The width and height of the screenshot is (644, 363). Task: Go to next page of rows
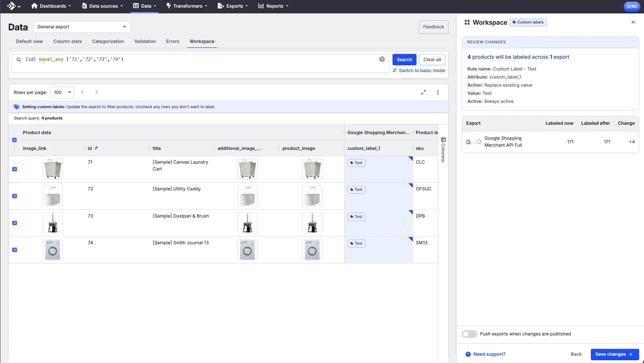97,92
